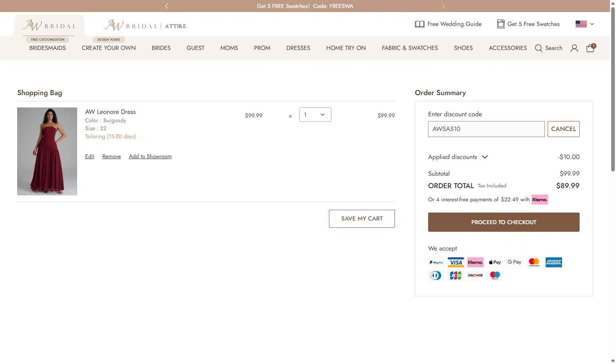
Task: Click the Search magnifier icon
Action: 539,48
